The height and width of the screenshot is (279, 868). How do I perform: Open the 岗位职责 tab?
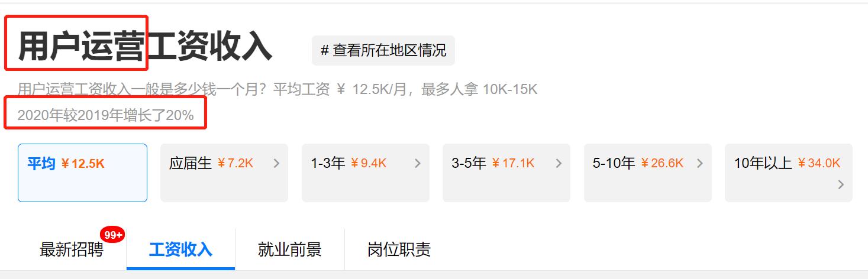[399, 249]
